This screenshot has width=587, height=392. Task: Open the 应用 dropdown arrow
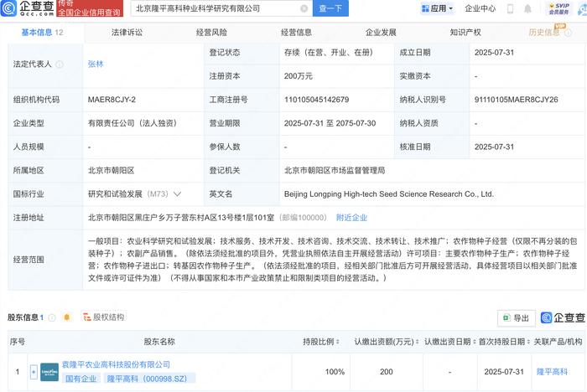click(x=451, y=8)
